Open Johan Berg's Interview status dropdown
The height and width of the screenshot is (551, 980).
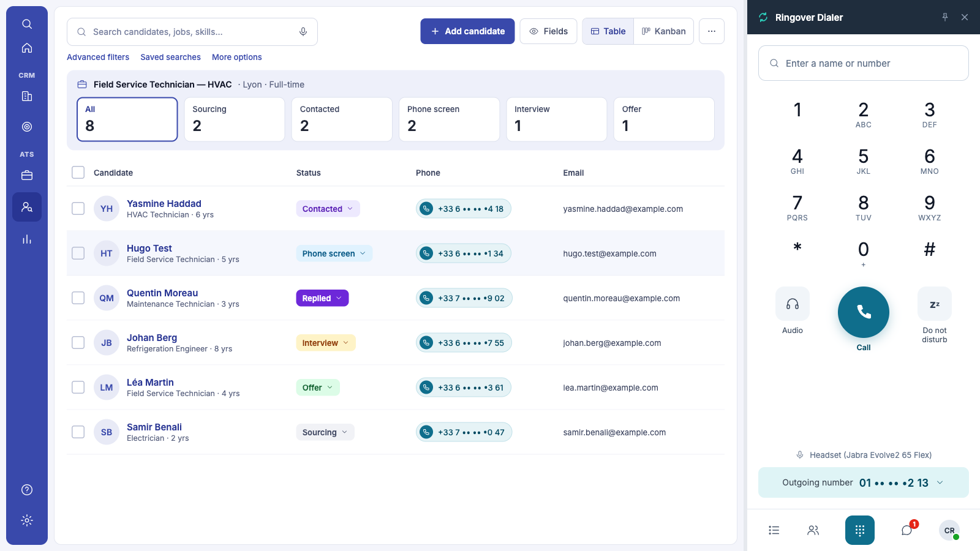click(325, 343)
